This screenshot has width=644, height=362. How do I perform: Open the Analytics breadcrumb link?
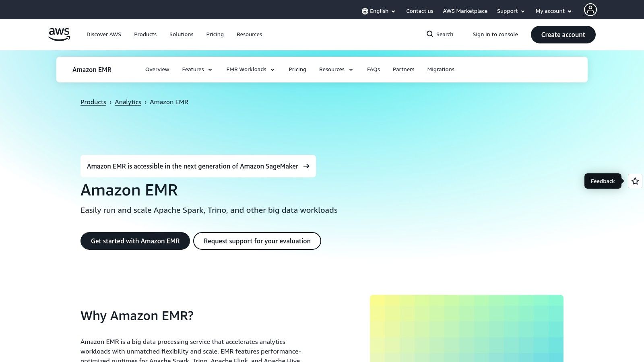(x=128, y=102)
